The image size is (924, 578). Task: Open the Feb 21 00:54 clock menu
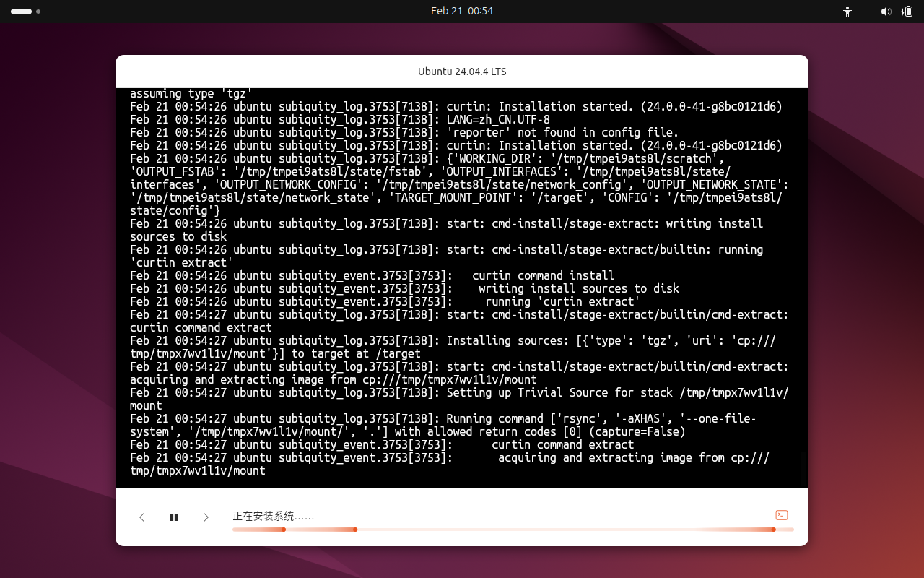pos(462,11)
